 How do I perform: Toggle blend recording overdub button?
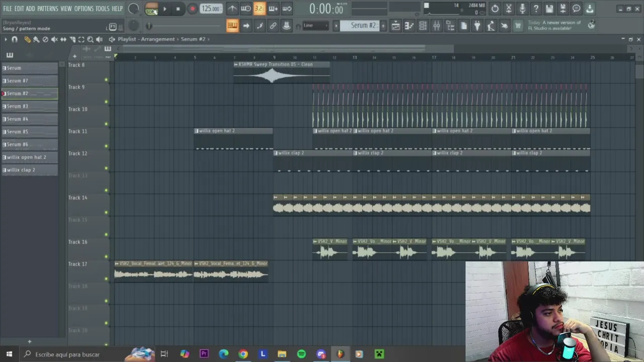click(x=273, y=9)
